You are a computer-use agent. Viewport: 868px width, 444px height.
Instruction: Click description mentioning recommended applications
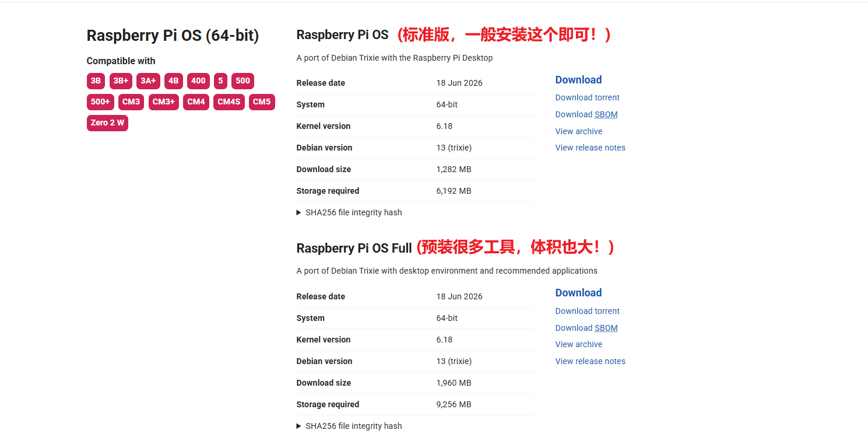[x=447, y=271]
